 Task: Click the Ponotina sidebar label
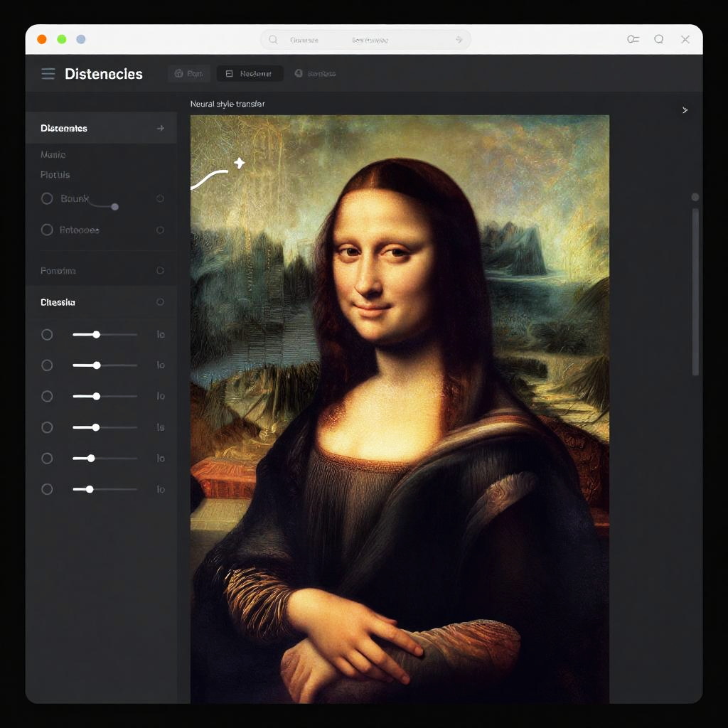58,271
